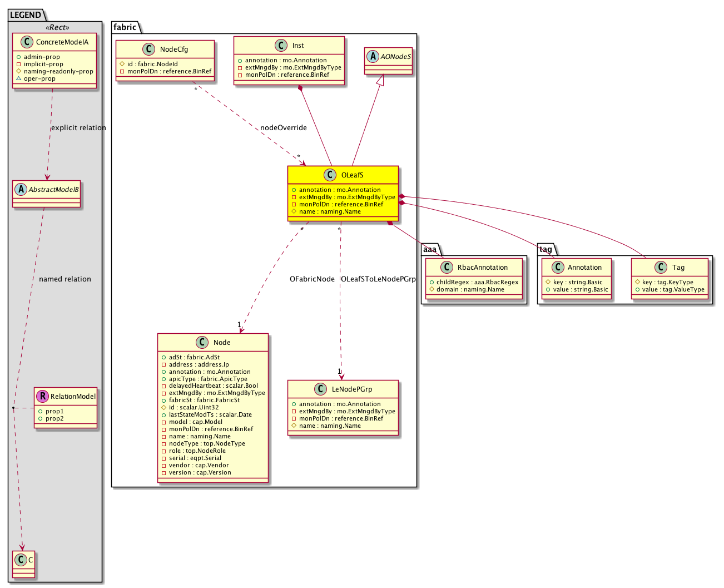
Task: Select the NodeCfg class icon
Action: tap(148, 50)
